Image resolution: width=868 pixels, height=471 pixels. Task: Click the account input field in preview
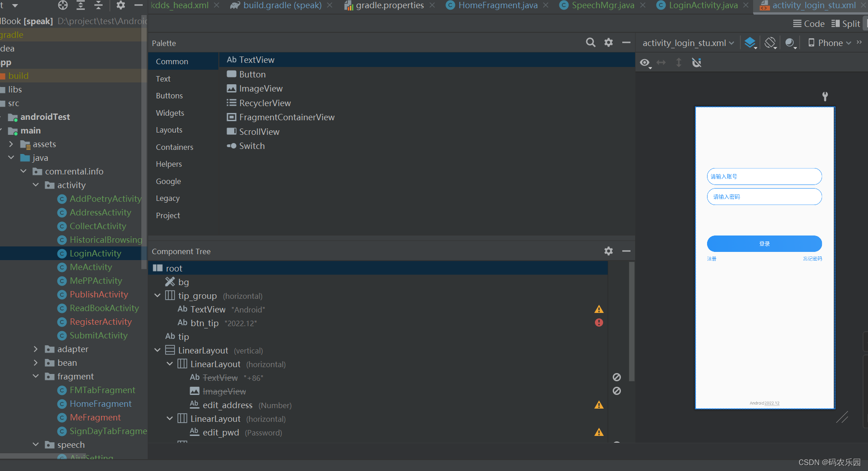click(x=765, y=176)
